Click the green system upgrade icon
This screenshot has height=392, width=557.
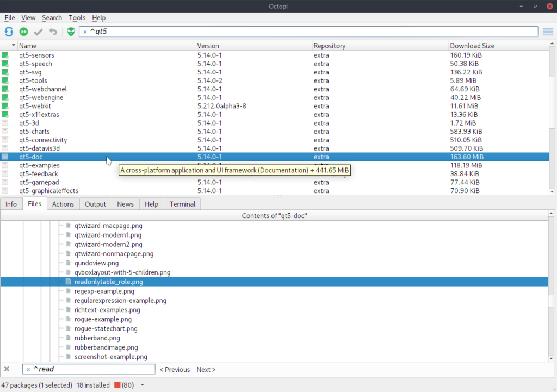pos(24,32)
